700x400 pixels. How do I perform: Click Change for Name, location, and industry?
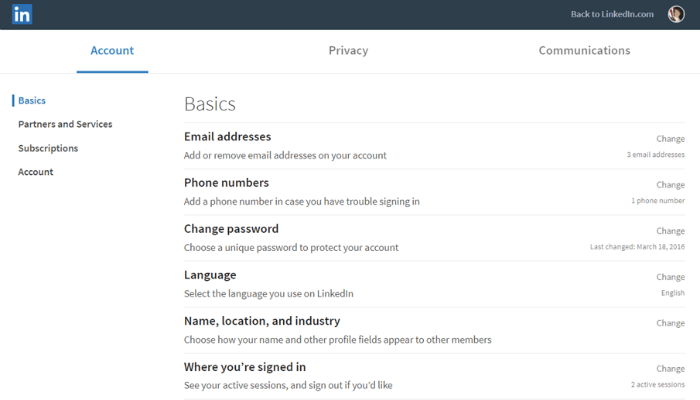670,323
